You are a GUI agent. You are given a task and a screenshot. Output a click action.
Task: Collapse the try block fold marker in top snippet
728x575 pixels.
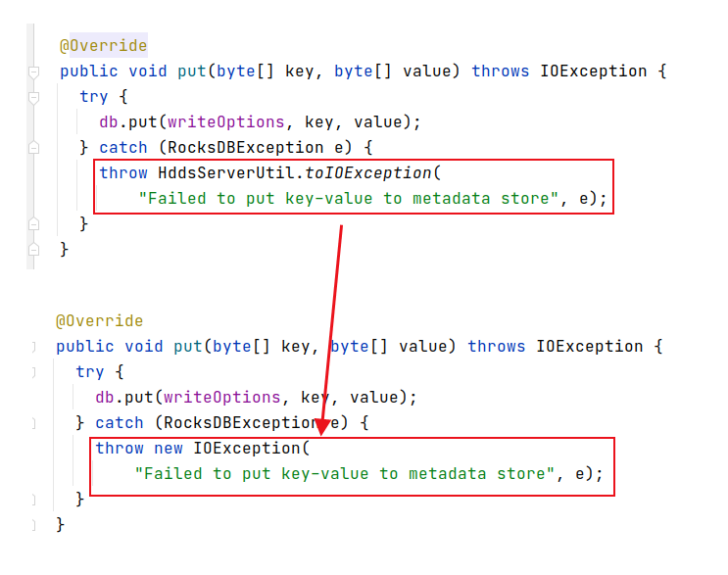pyautogui.click(x=33, y=97)
